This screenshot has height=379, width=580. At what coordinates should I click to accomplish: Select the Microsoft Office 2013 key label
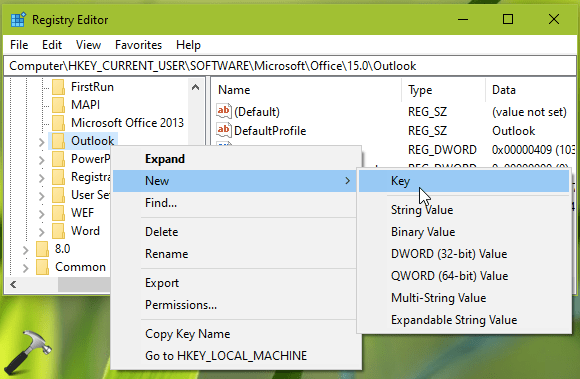[127, 123]
